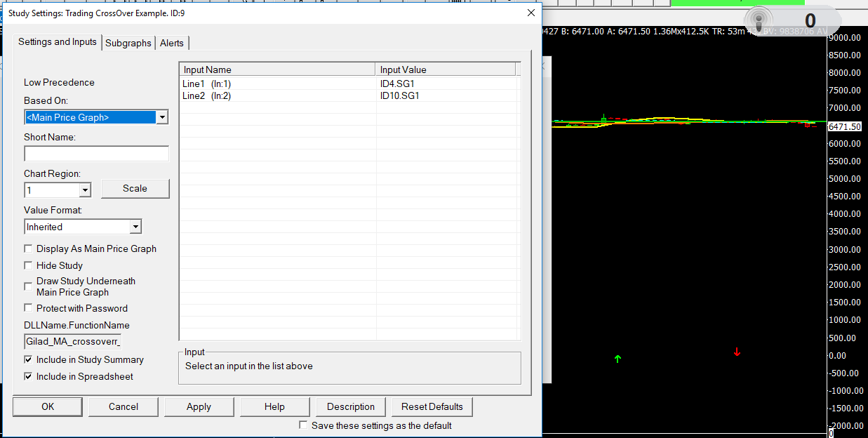Click the red down arrow signal on chart
Viewport: 868px width, 438px height.
tap(737, 352)
